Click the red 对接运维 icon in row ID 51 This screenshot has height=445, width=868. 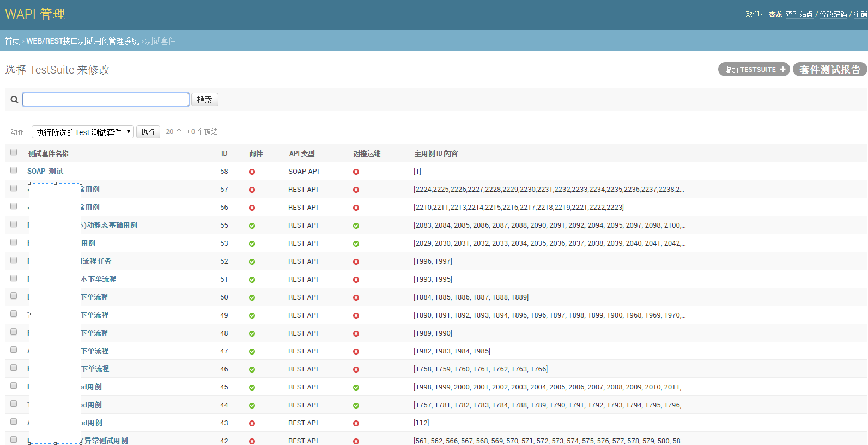pos(356,279)
